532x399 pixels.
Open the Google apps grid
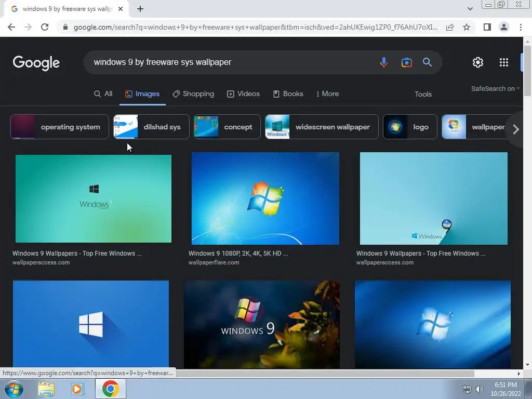tap(504, 62)
